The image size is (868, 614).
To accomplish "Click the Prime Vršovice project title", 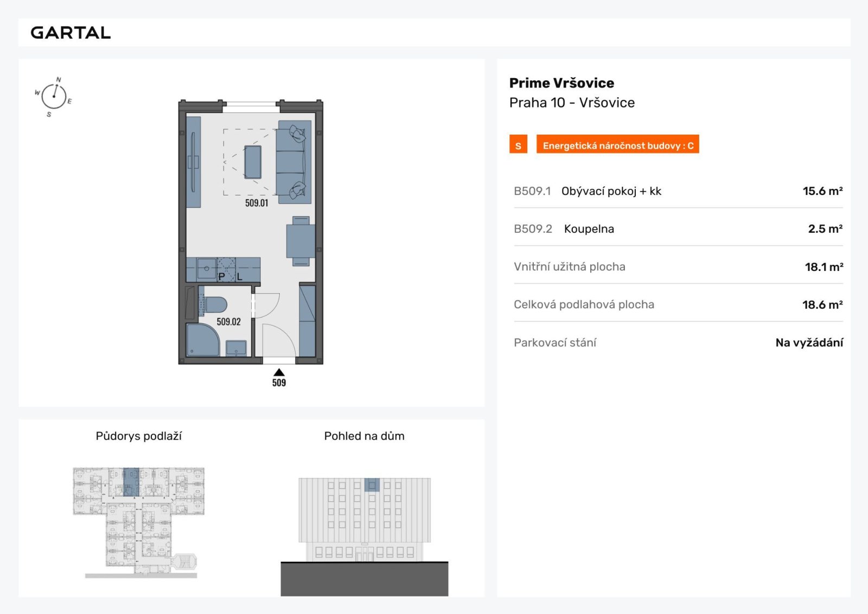I will 561,83.
